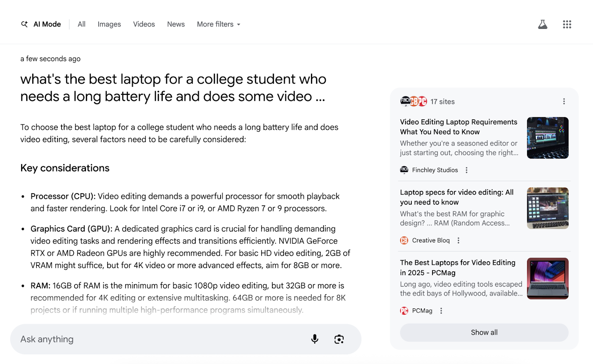Click the microphone icon for voice search
Viewport: 593px width, 364px height.
coord(314,339)
